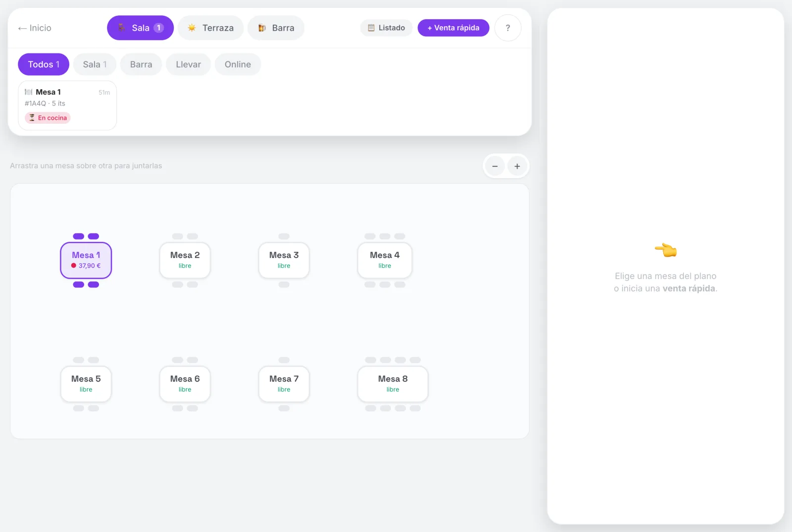Screen dimensions: 792x532
Task: Click the 51m elapsed time label
Action: click(104, 93)
